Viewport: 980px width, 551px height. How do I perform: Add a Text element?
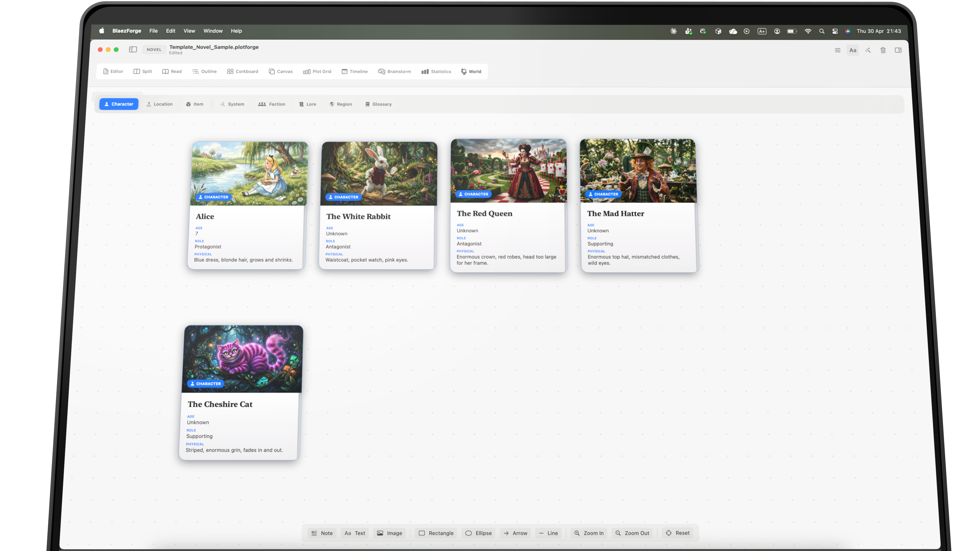pyautogui.click(x=354, y=533)
